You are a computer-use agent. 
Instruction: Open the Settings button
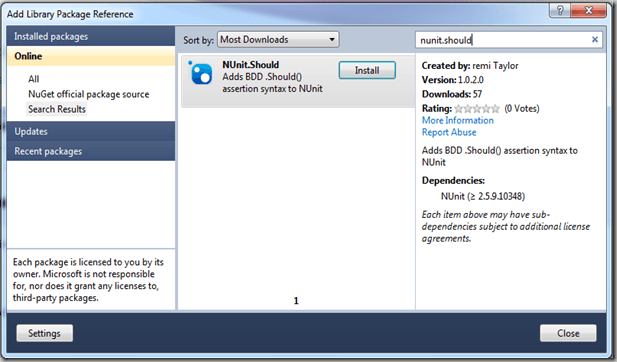pyautogui.click(x=44, y=333)
